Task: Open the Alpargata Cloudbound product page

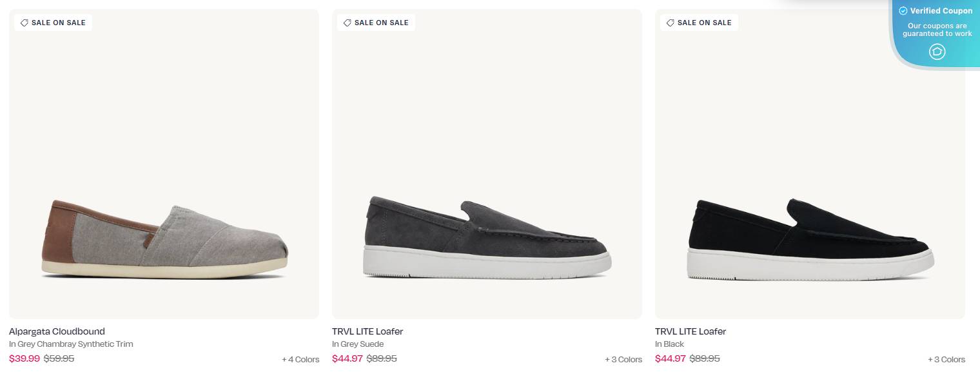Action: click(x=57, y=331)
